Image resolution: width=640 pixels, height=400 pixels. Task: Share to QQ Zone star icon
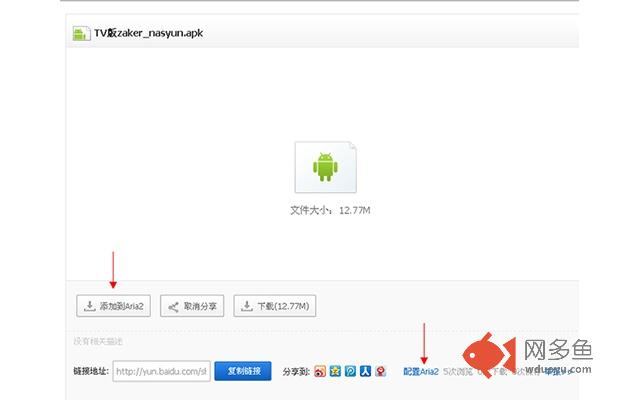tap(335, 371)
